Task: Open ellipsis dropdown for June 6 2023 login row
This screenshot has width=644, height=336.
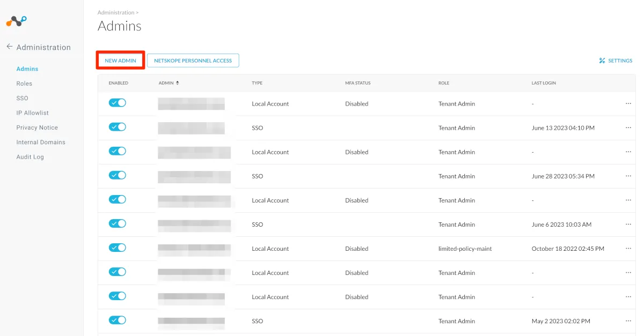Action: click(x=628, y=225)
